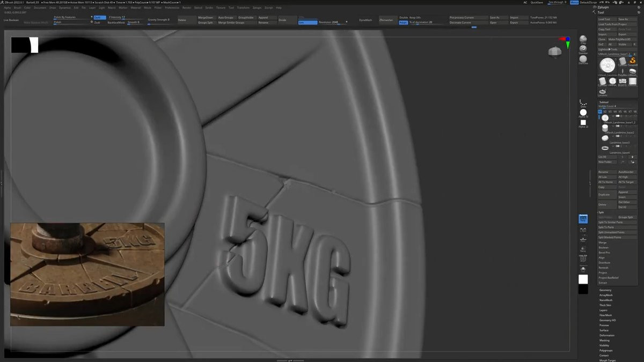Select the DamStandard brush icon
Screen dimensions: 644x362
pos(583,60)
